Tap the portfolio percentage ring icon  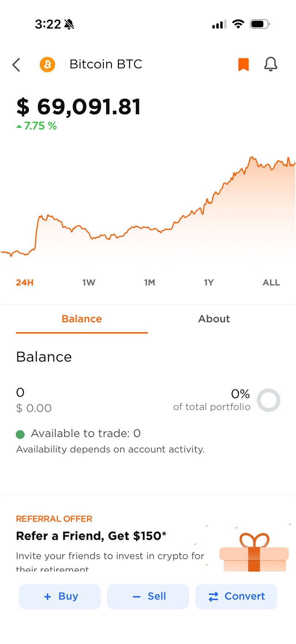(x=268, y=400)
